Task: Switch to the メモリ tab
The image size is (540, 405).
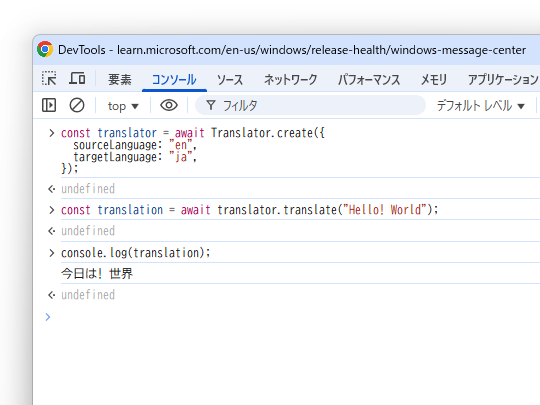Action: coord(434,80)
